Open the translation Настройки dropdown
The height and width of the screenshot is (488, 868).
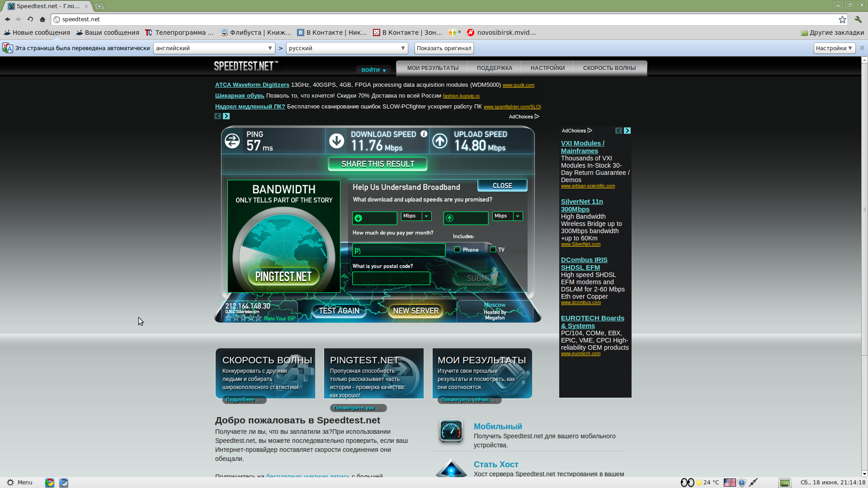(x=834, y=48)
